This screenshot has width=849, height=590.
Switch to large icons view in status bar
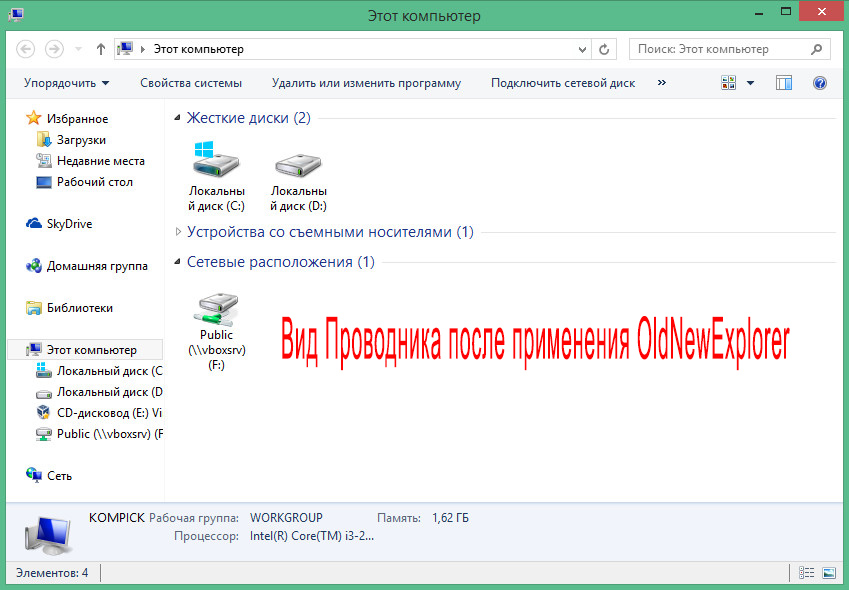pos(829,573)
